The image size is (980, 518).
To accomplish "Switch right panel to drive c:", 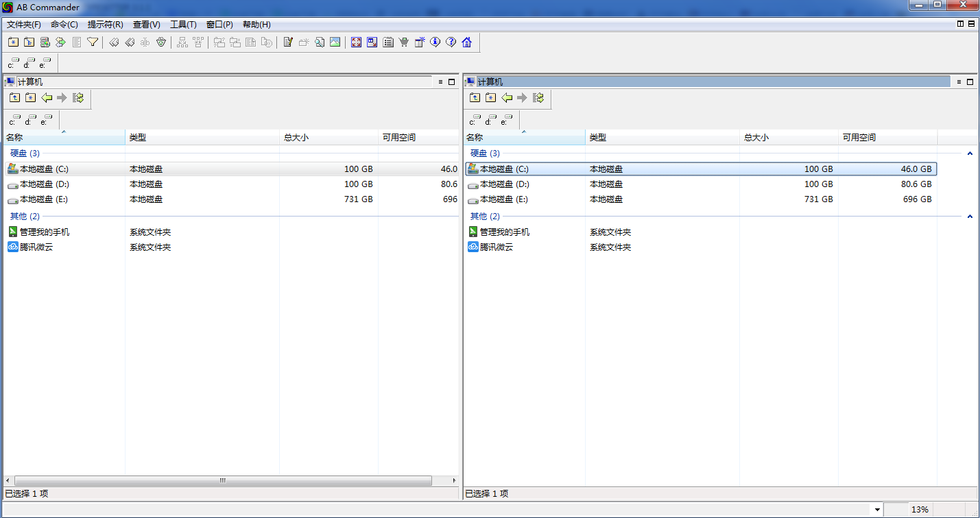I will point(475,120).
